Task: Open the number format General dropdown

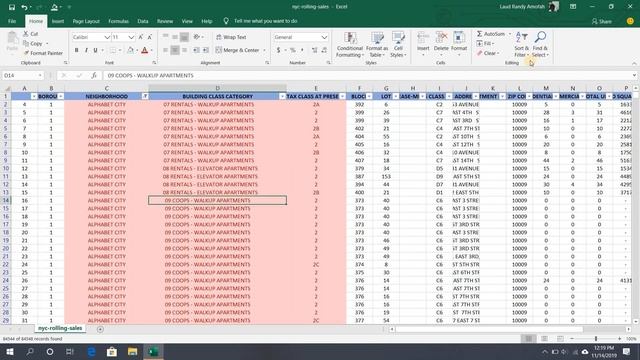Action: click(x=324, y=37)
